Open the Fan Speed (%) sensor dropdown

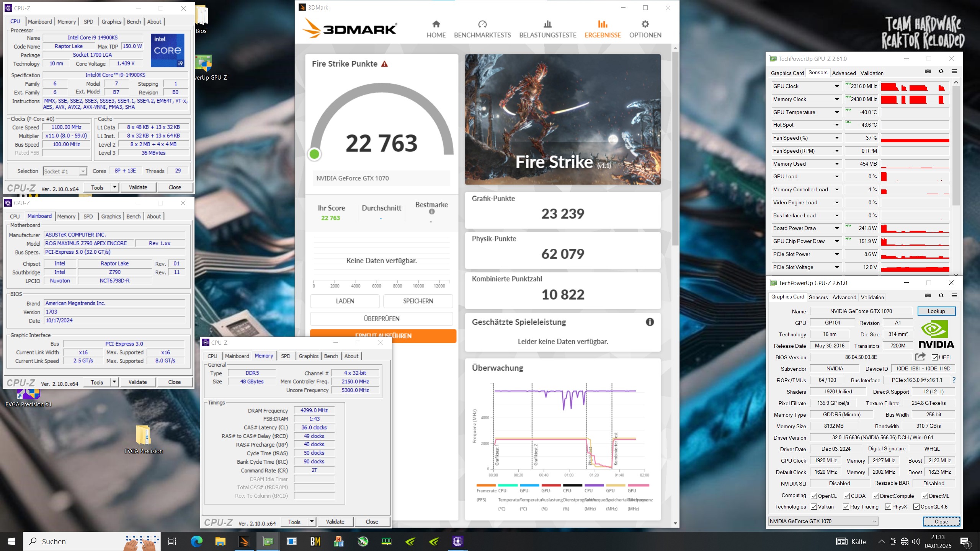click(x=837, y=138)
